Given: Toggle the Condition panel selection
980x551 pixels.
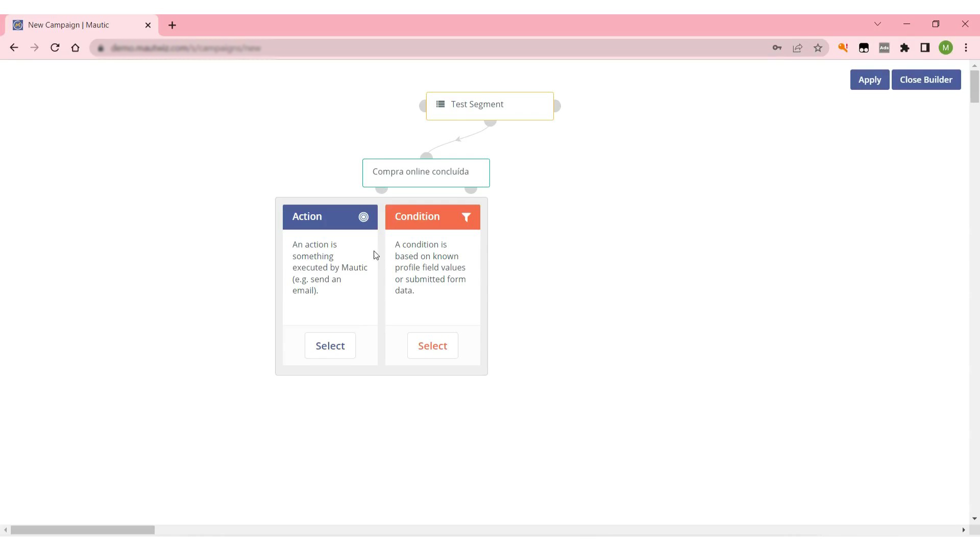Looking at the screenshot, I should coord(433,345).
